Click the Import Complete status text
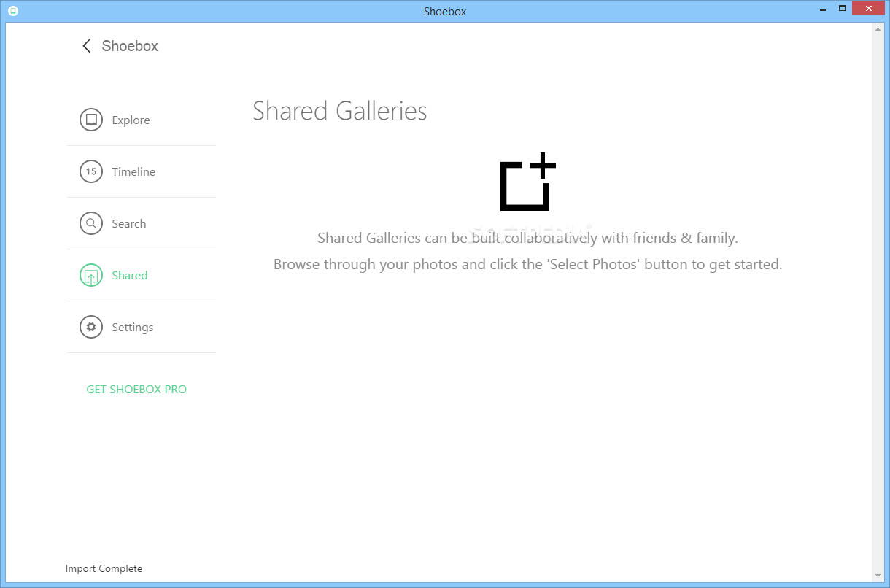Viewport: 890px width, 588px height. [104, 568]
